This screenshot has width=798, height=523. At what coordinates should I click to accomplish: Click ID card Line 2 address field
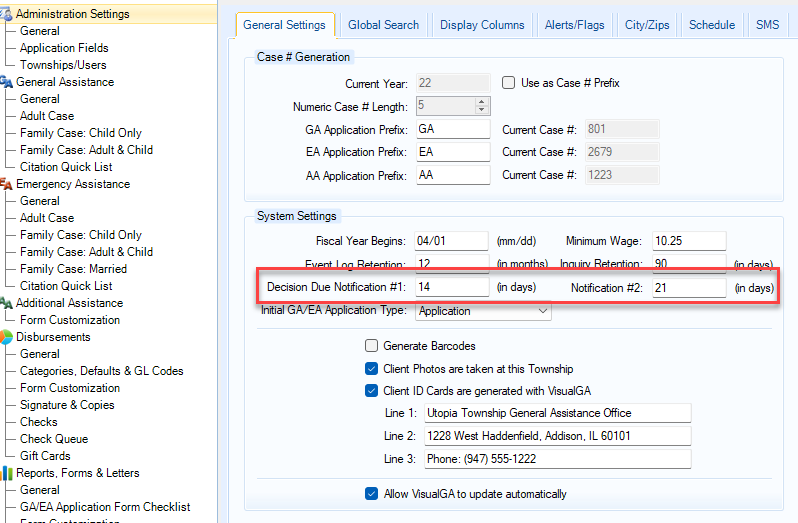[558, 436]
